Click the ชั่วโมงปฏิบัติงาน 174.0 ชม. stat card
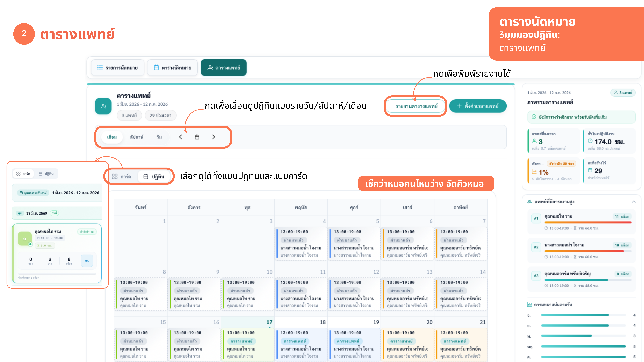The image size is (644, 362). pos(609,141)
